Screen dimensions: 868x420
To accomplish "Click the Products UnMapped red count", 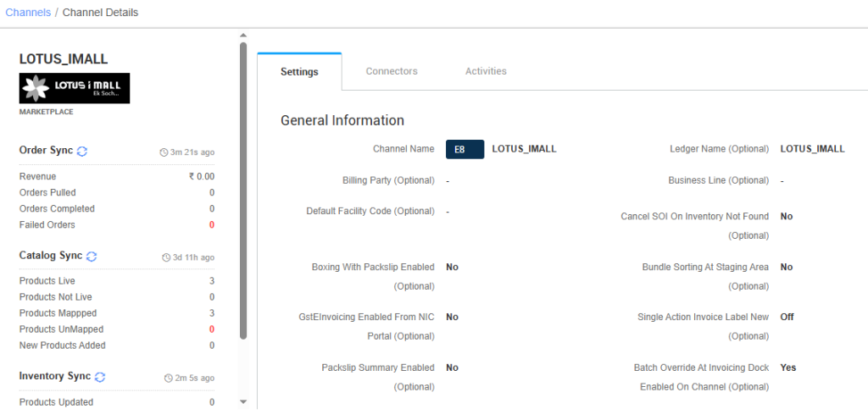I will tap(212, 329).
